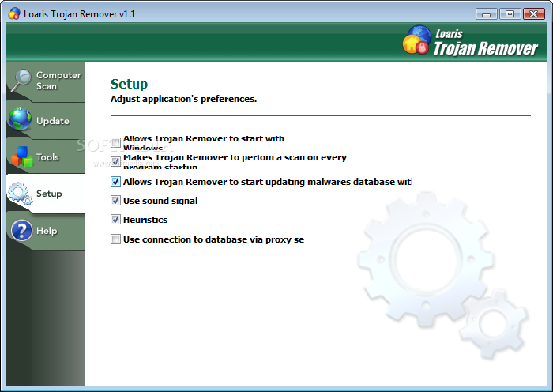Switch to the Update tab
Viewport: 553px width, 392px height.
coord(46,120)
